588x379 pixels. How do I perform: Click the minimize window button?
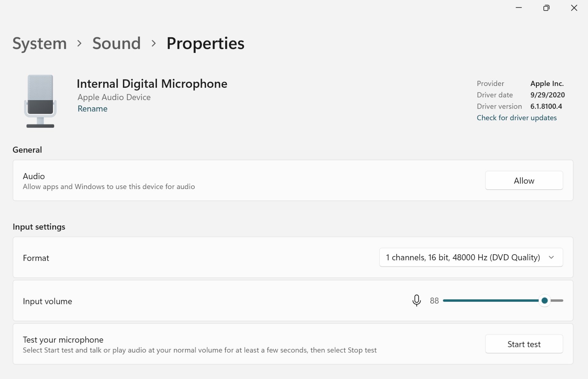[x=518, y=8]
